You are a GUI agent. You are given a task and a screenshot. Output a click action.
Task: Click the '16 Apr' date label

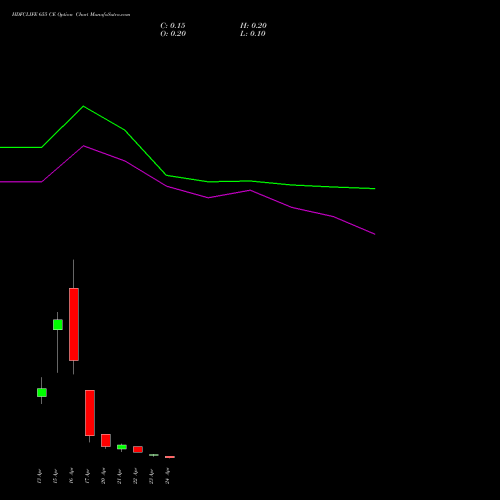click(x=71, y=476)
